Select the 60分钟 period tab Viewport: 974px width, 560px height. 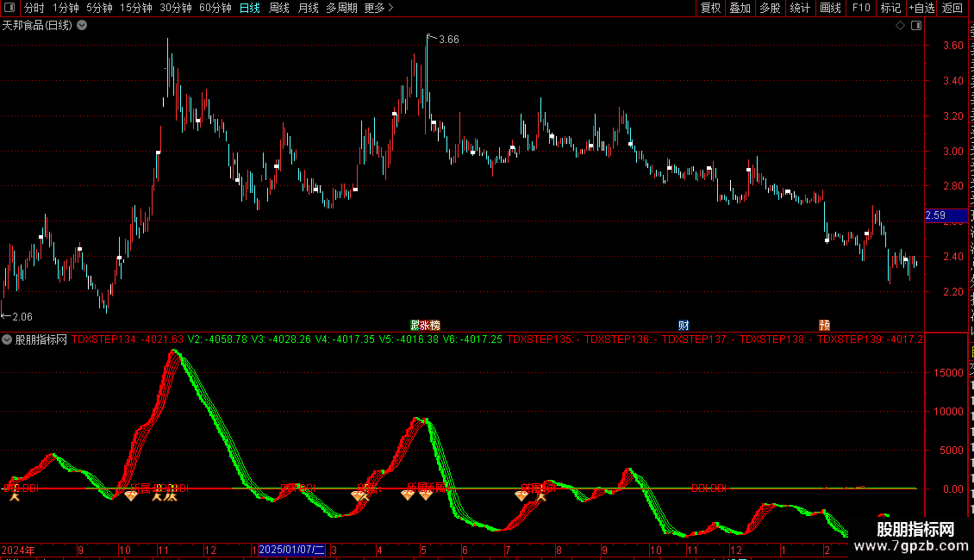(215, 8)
